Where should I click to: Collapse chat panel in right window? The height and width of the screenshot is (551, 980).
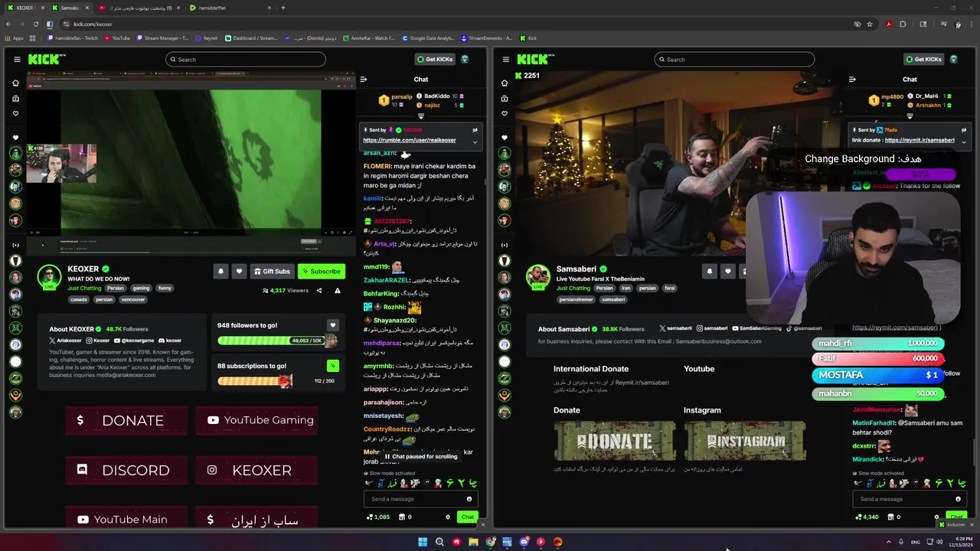point(852,79)
